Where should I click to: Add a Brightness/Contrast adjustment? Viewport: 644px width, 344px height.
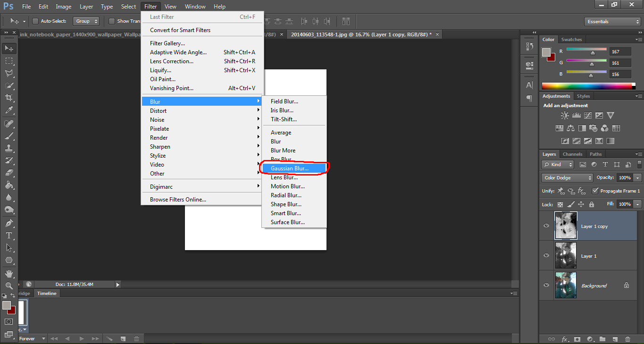click(x=565, y=115)
